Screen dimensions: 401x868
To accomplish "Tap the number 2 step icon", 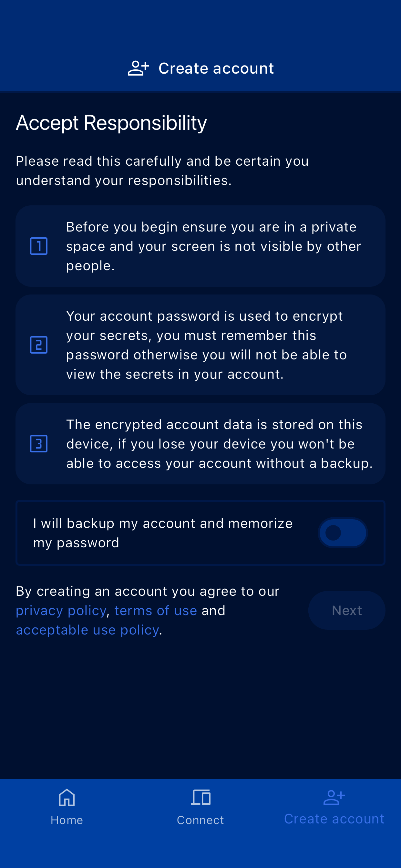I will tap(39, 345).
